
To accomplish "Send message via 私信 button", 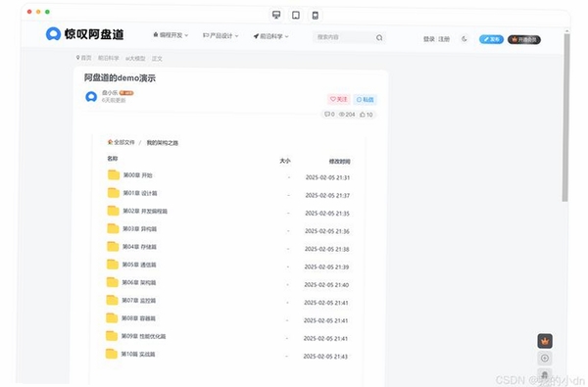I will point(365,99).
